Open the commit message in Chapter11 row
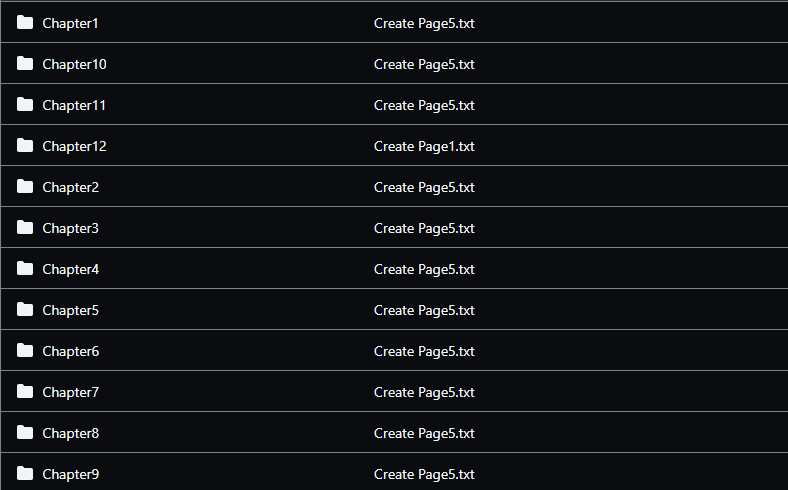The height and width of the screenshot is (490, 788). tap(424, 106)
